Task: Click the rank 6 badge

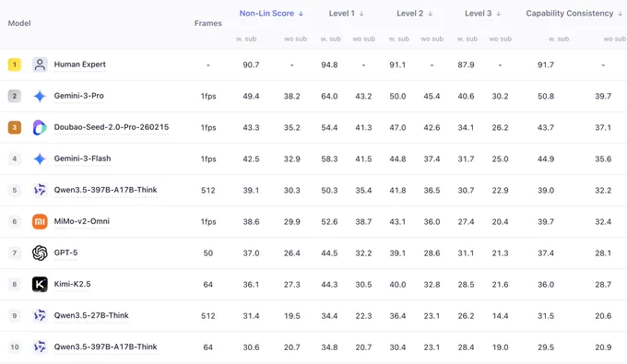Action: pos(15,221)
